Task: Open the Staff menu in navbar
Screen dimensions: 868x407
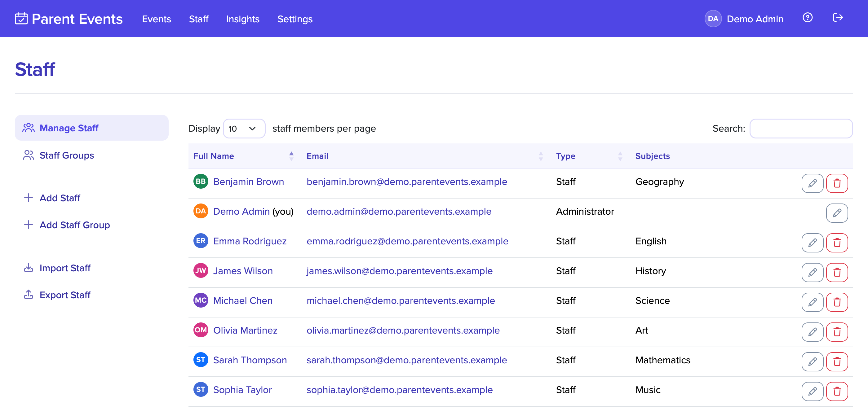Action: point(198,19)
